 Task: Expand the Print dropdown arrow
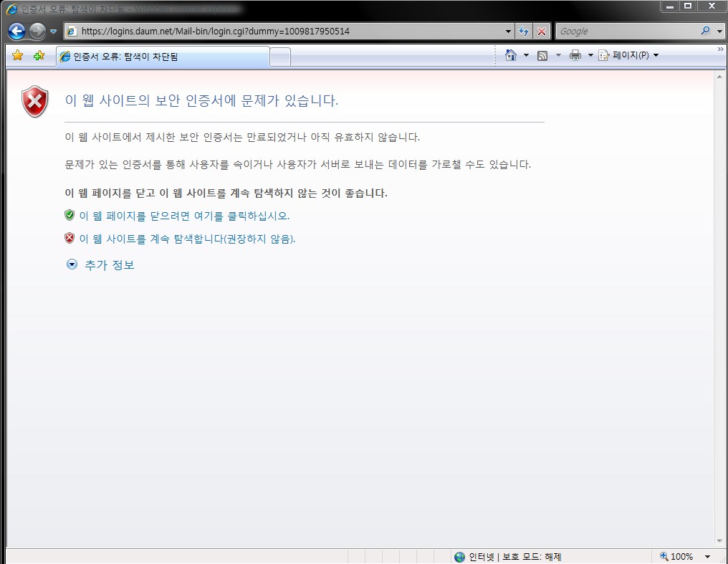tap(590, 55)
